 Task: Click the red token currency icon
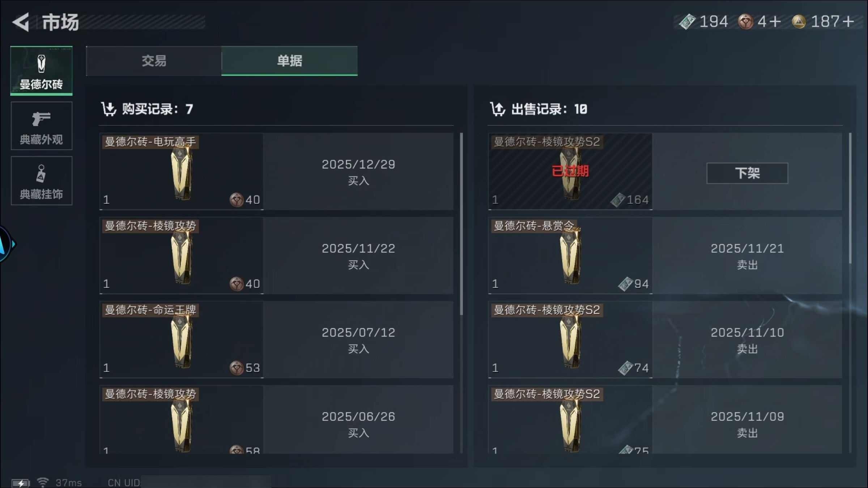(x=745, y=22)
